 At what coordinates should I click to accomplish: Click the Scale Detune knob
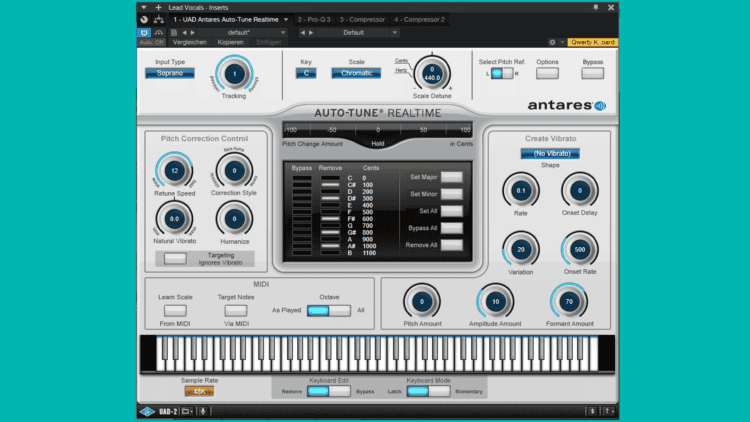point(432,73)
